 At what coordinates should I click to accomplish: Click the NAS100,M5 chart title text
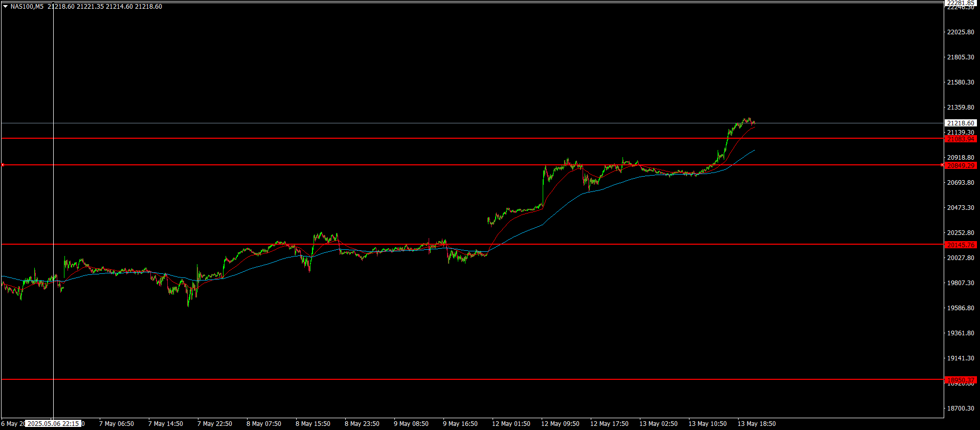pyautogui.click(x=27, y=7)
